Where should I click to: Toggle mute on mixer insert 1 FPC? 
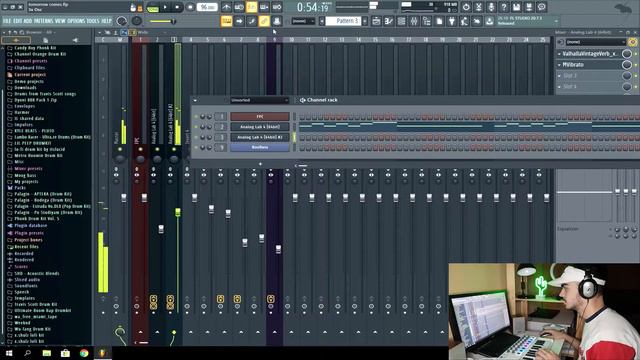coord(140,149)
